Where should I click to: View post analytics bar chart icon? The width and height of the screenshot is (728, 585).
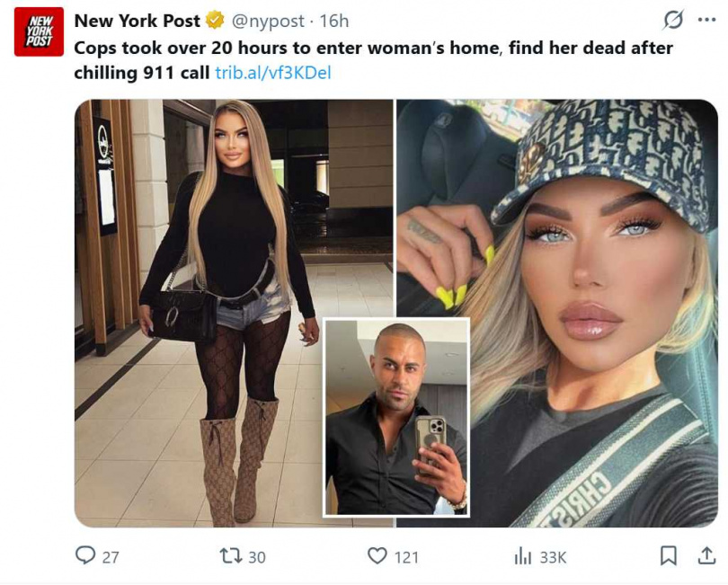(523, 555)
